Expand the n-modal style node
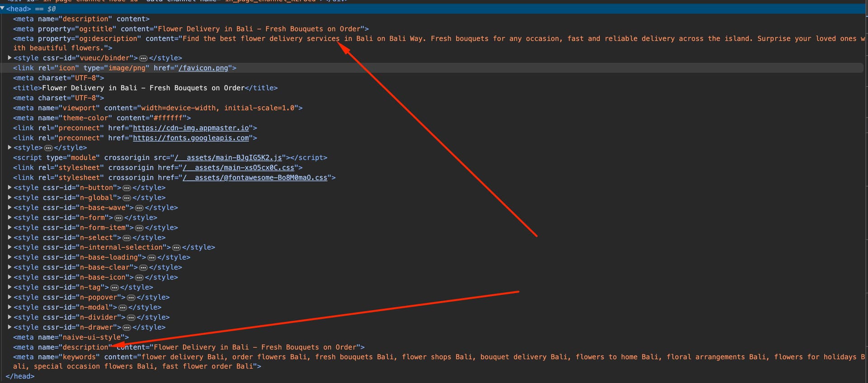 tap(9, 307)
